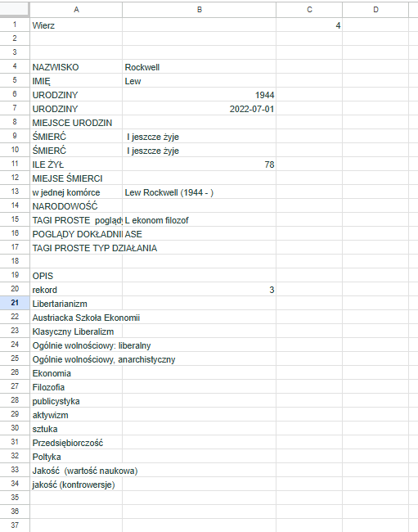This screenshot has width=418, height=532.
Task: Select column A header
Action: pos(76,10)
